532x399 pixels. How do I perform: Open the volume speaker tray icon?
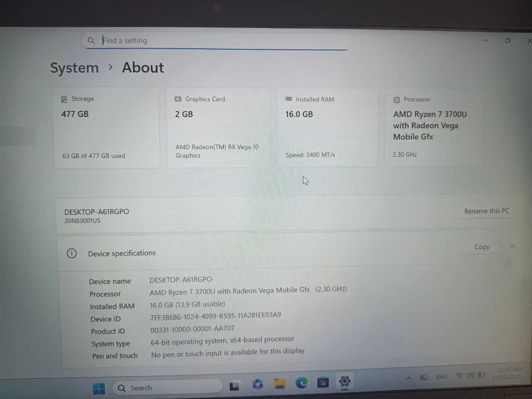click(x=470, y=375)
